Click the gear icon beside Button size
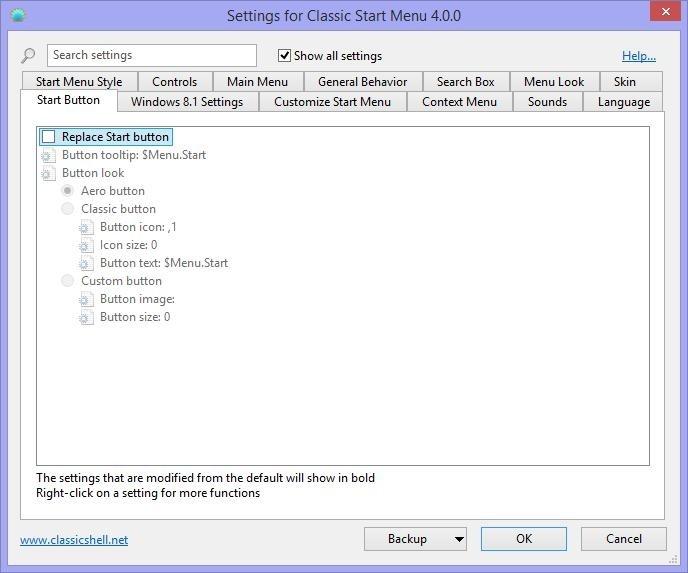 pyautogui.click(x=86, y=317)
